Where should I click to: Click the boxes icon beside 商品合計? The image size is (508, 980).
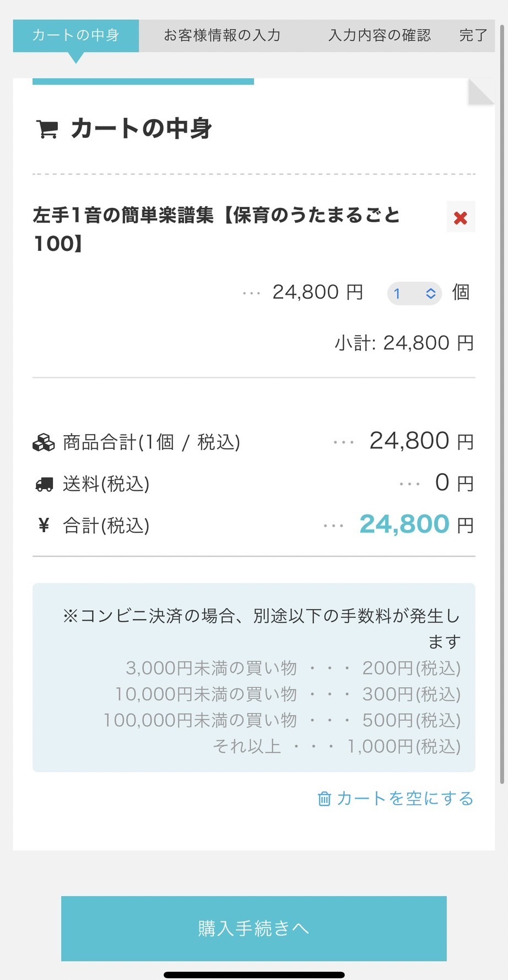click(44, 442)
